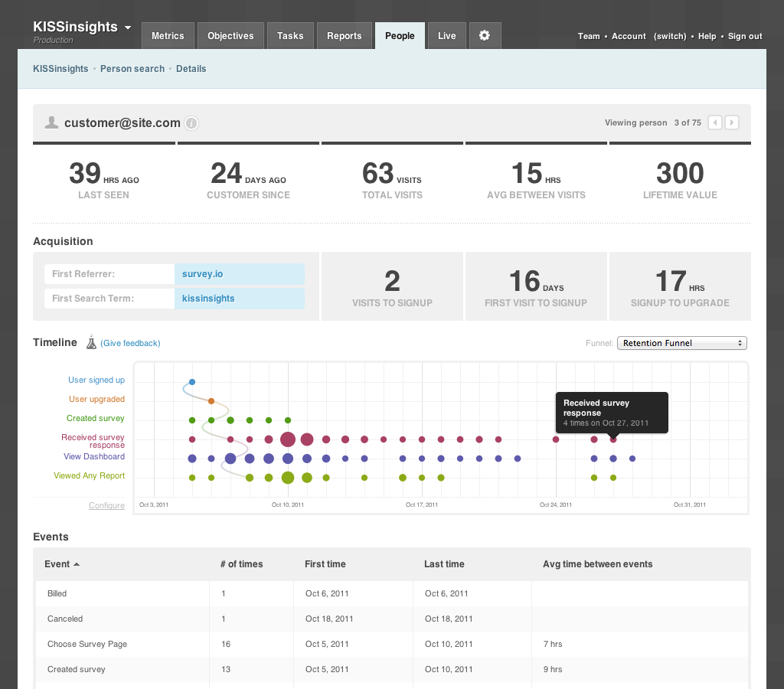Viewport: 784px width, 689px height.
Task: Open the KISSinsights site switcher dropdown
Action: [x=127, y=28]
